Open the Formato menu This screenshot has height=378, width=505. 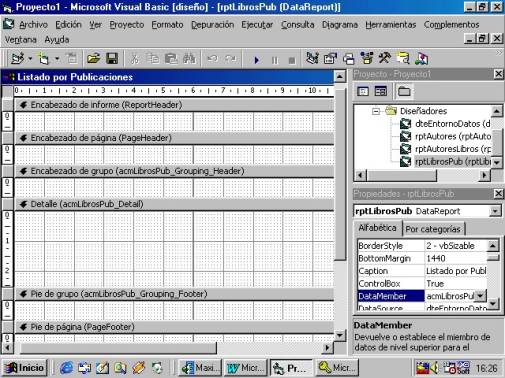[x=167, y=25]
